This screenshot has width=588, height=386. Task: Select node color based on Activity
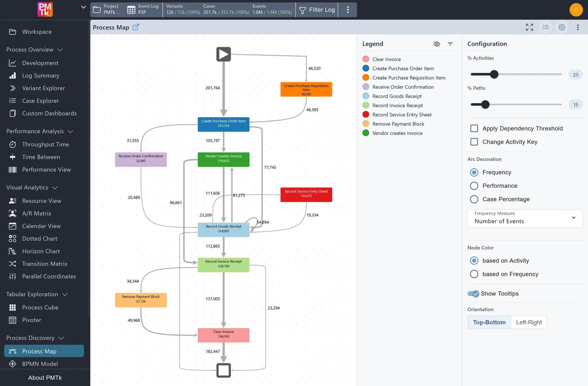pyautogui.click(x=474, y=261)
